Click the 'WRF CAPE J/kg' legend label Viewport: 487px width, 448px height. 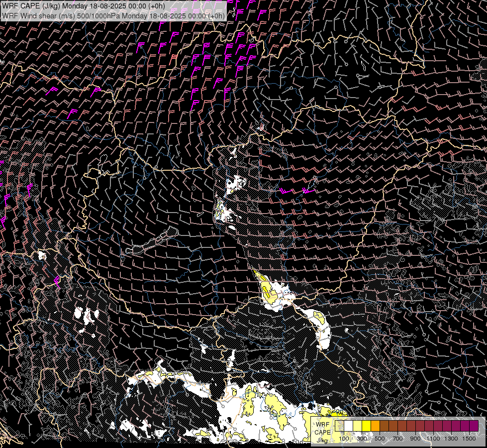pyautogui.click(x=323, y=433)
